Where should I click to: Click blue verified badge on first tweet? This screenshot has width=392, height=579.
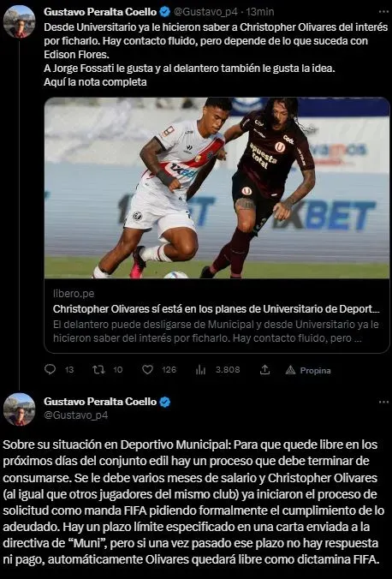[164, 12]
